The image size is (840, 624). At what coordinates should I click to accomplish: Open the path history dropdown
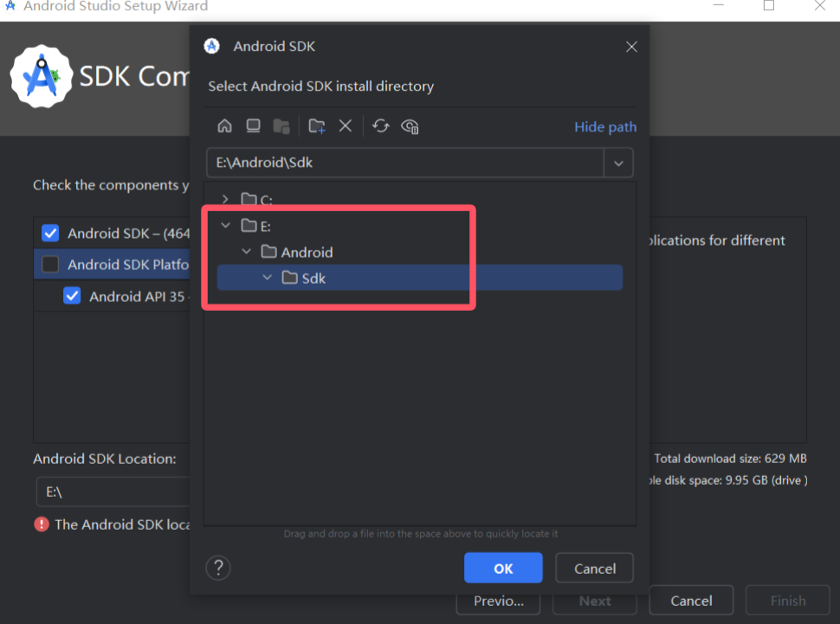pyautogui.click(x=618, y=162)
